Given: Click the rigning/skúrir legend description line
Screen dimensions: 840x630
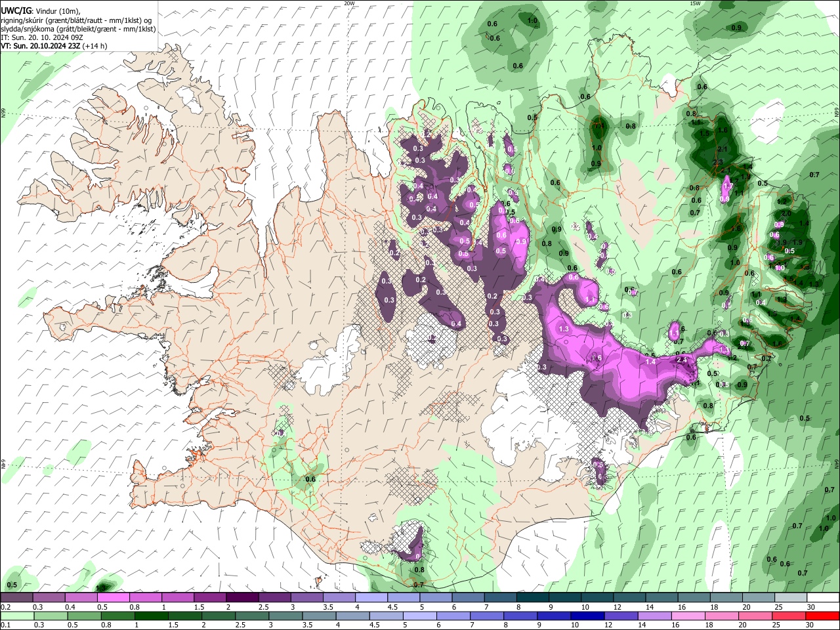Looking at the screenshot, I should [x=76, y=20].
